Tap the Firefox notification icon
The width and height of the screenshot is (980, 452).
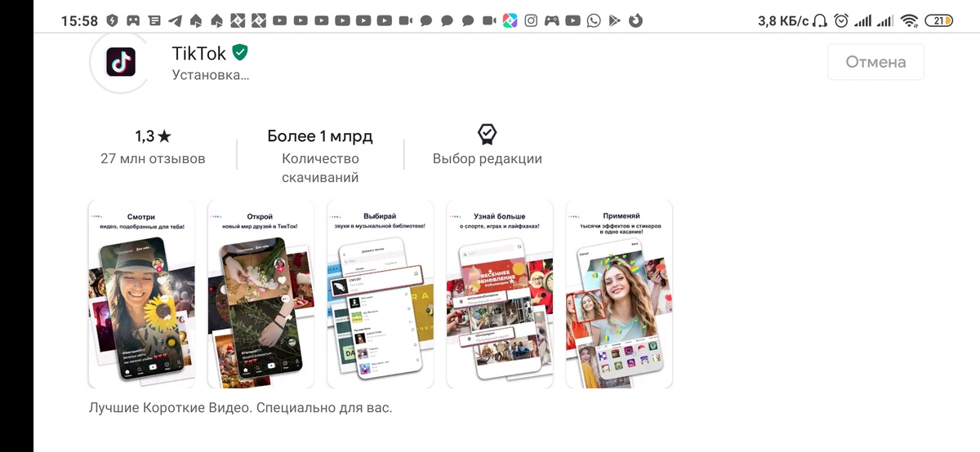[x=635, y=20]
